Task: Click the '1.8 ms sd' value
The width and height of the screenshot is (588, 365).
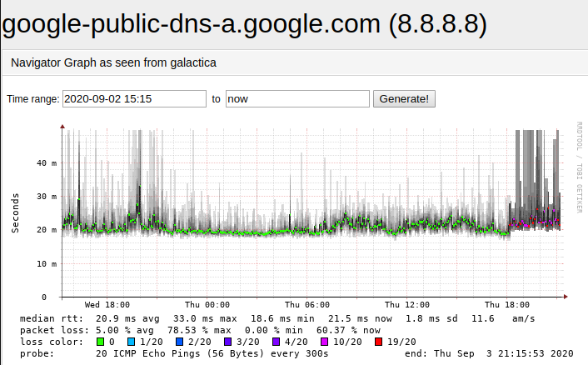Action: point(431,319)
